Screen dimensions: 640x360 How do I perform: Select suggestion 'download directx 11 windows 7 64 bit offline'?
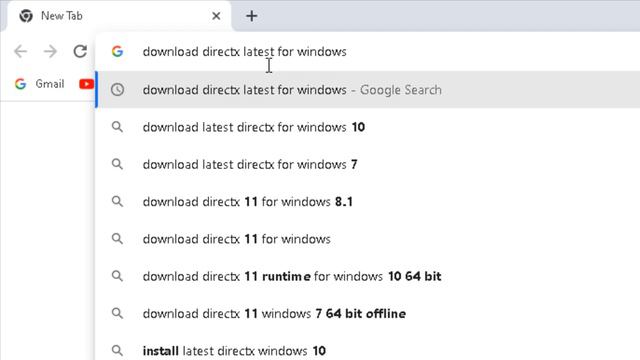(368, 313)
